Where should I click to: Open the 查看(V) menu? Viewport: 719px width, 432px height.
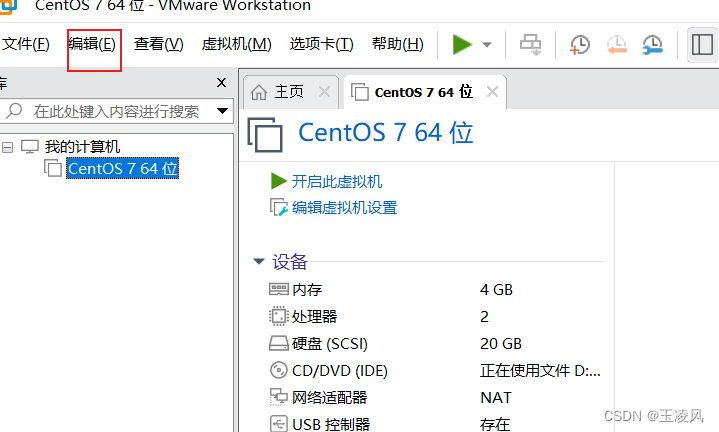pos(159,44)
